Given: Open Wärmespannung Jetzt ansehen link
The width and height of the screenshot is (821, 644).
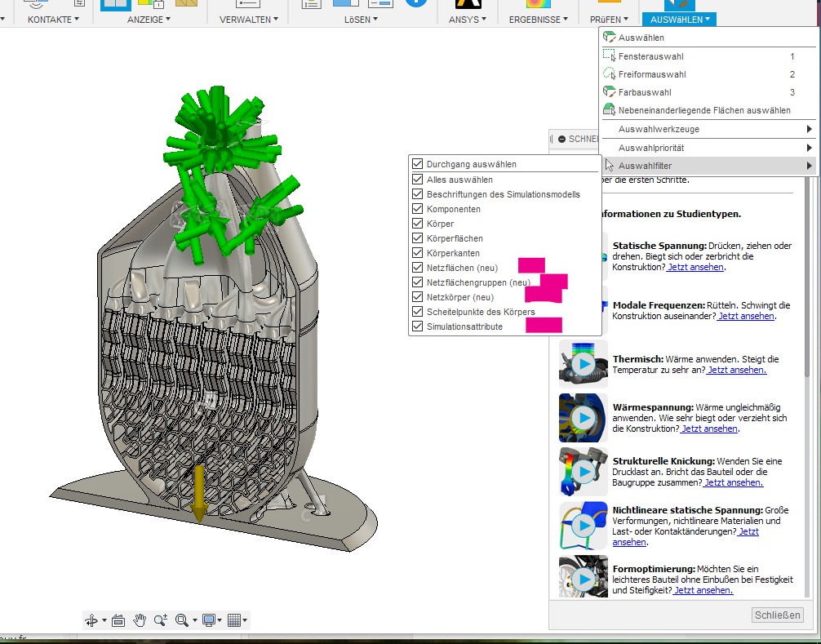Looking at the screenshot, I should click(709, 429).
